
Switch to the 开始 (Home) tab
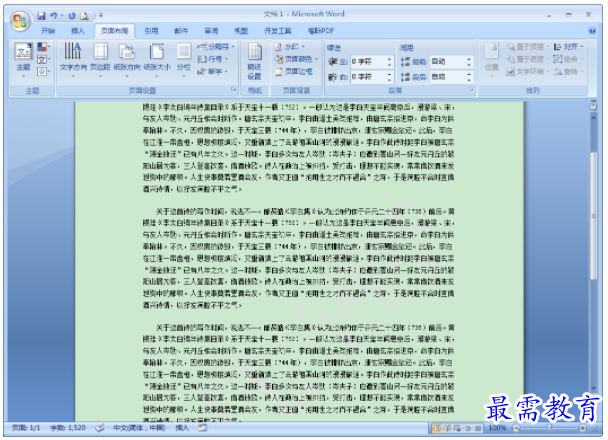coord(48,31)
